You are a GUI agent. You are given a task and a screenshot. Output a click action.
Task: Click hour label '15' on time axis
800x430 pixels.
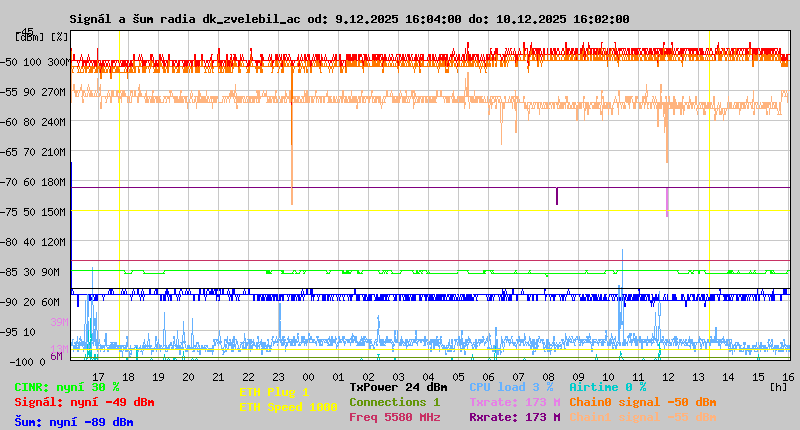[759, 377]
